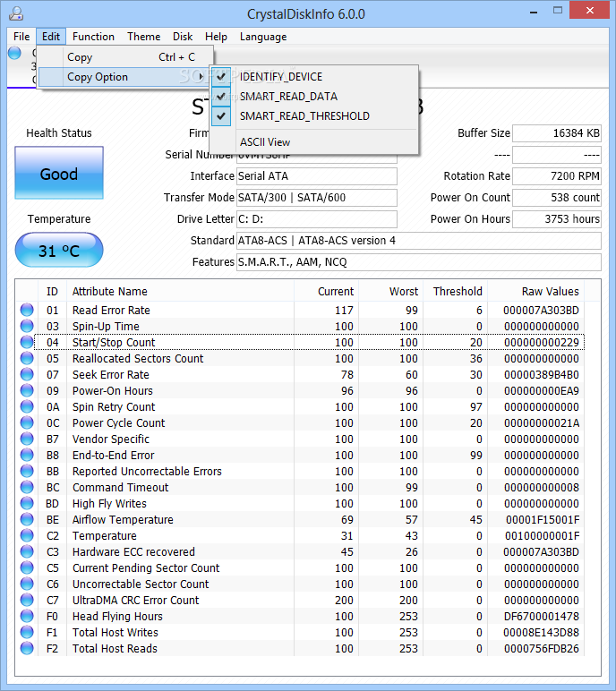
Task: Uncheck IDENTIFY_DEVICE copy option
Action: pyautogui.click(x=314, y=77)
